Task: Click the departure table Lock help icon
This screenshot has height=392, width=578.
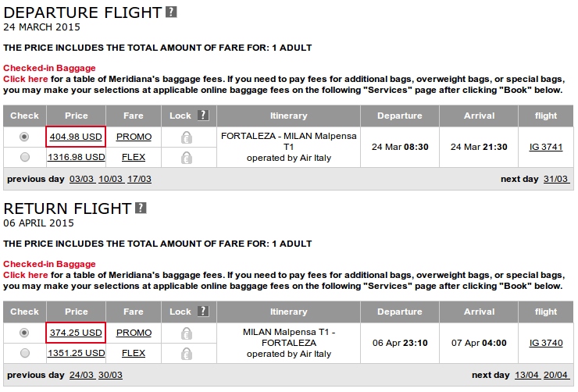Action: 203,116
